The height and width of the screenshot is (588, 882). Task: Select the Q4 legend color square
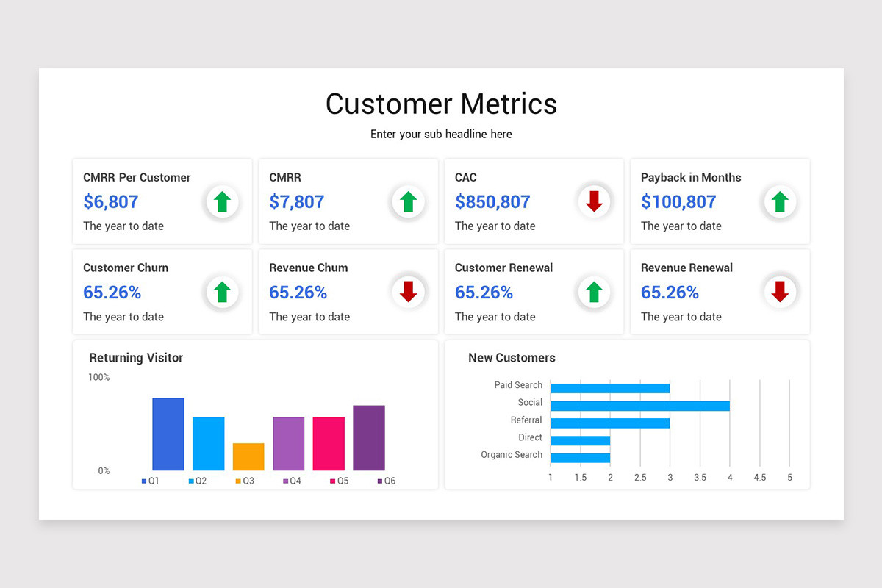point(285,481)
